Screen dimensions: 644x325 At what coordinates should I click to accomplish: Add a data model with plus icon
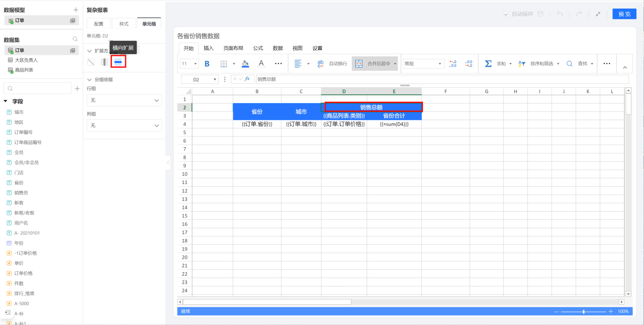(x=76, y=10)
